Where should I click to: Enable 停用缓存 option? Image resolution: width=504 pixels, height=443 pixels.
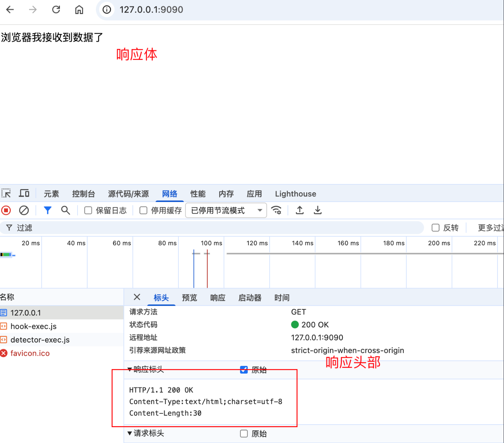click(x=143, y=210)
